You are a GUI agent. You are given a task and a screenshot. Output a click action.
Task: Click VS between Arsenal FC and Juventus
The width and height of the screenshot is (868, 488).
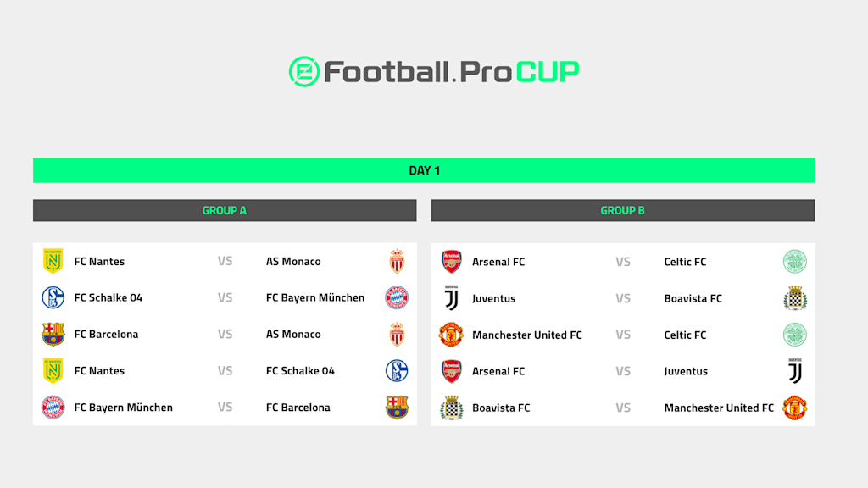click(x=623, y=371)
